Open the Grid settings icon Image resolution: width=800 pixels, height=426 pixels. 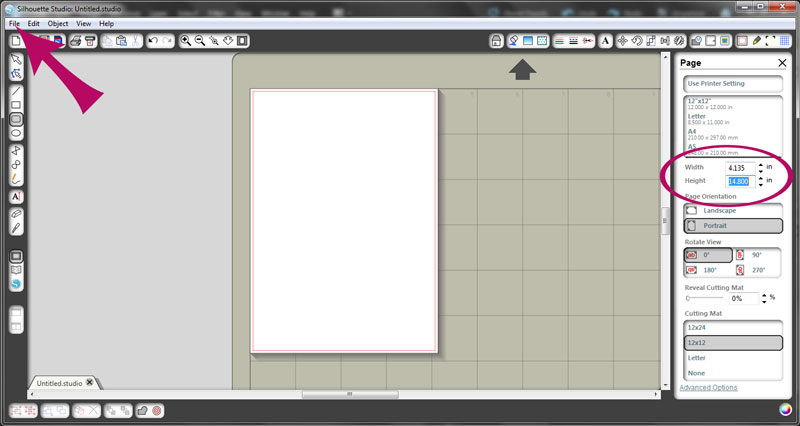point(785,41)
